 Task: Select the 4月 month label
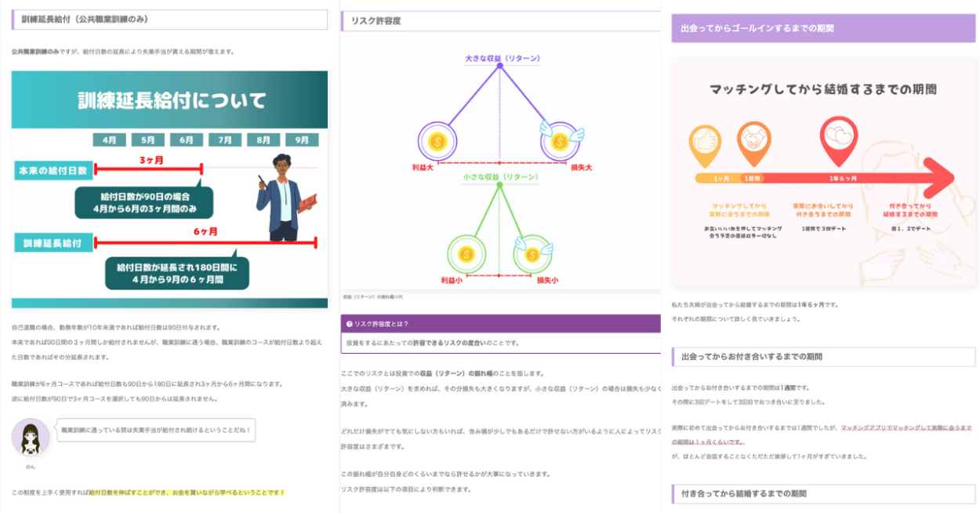(109, 140)
